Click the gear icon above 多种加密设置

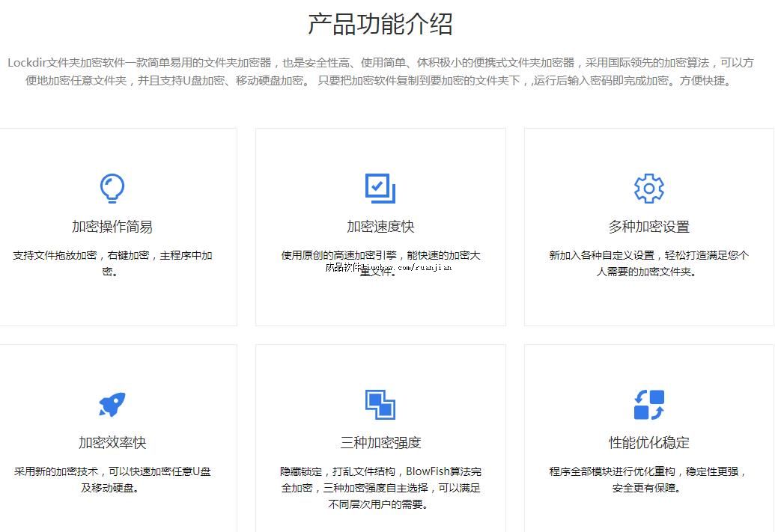(648, 189)
